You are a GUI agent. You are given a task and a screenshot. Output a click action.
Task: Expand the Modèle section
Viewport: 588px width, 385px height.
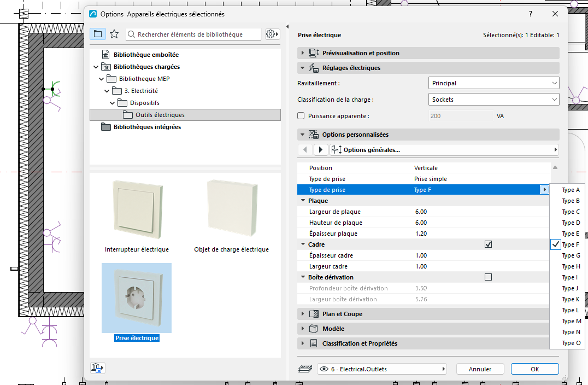click(303, 328)
